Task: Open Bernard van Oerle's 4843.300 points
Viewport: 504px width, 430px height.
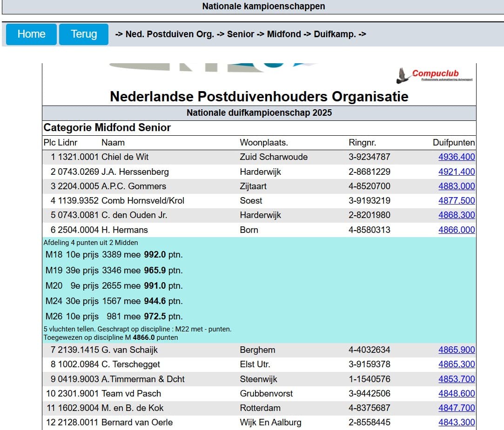Action: [x=456, y=423]
